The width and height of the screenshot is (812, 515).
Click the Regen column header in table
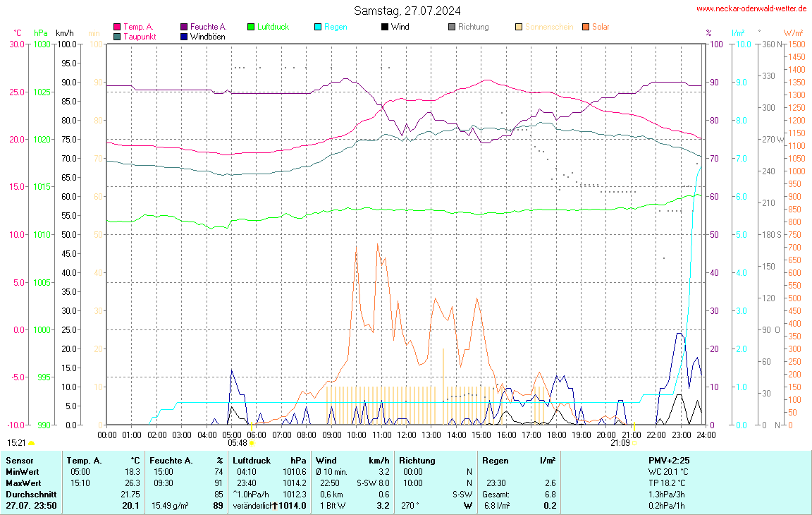pyautogui.click(x=496, y=461)
